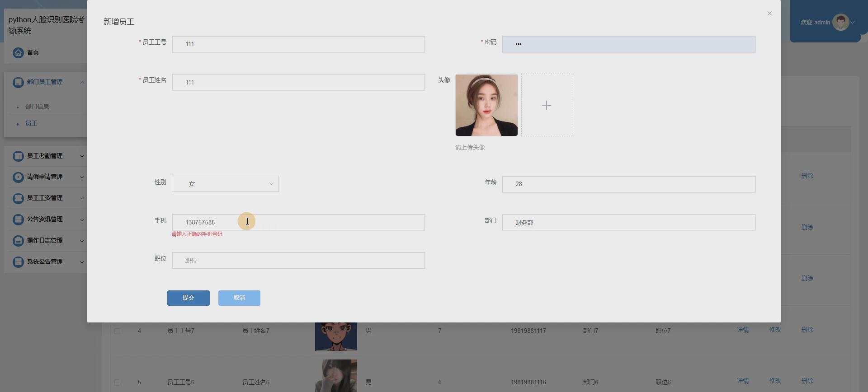Click the home icon beside 首页
The image size is (868, 392).
pyautogui.click(x=18, y=53)
